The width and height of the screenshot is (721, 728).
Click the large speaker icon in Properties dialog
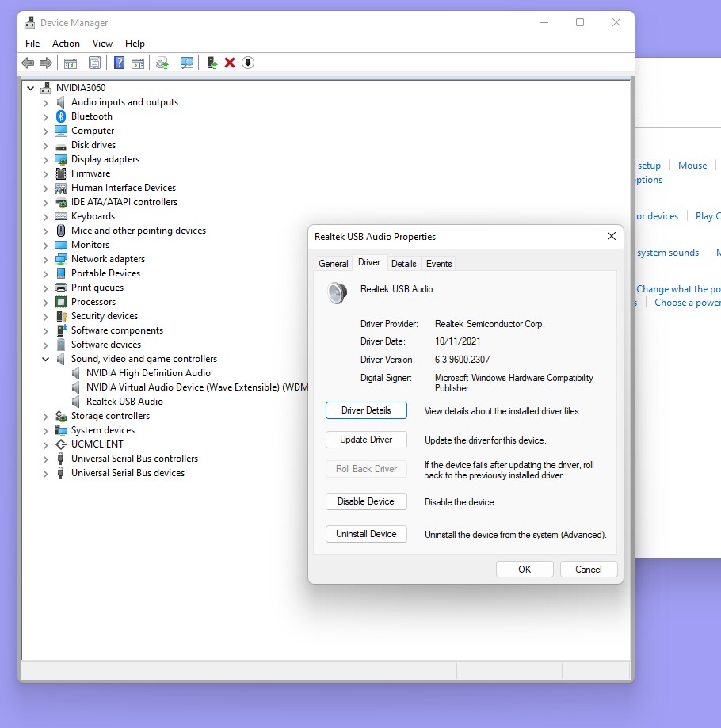click(337, 292)
